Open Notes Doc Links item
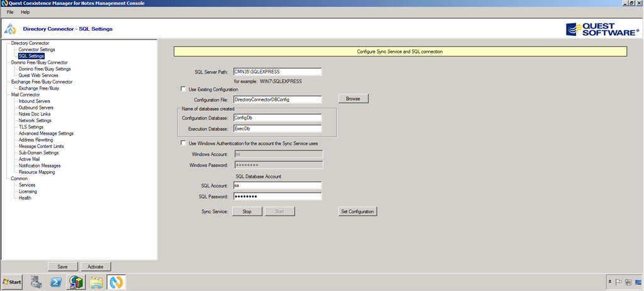The height and width of the screenshot is (291, 644). coord(35,114)
